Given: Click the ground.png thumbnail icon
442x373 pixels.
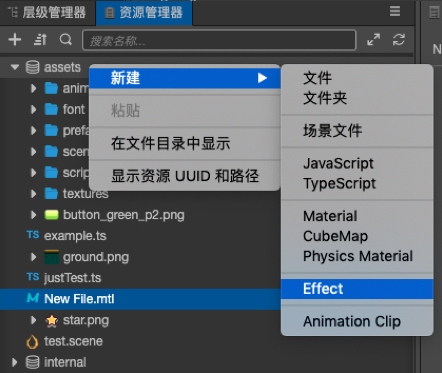Looking at the screenshot, I should [51, 257].
